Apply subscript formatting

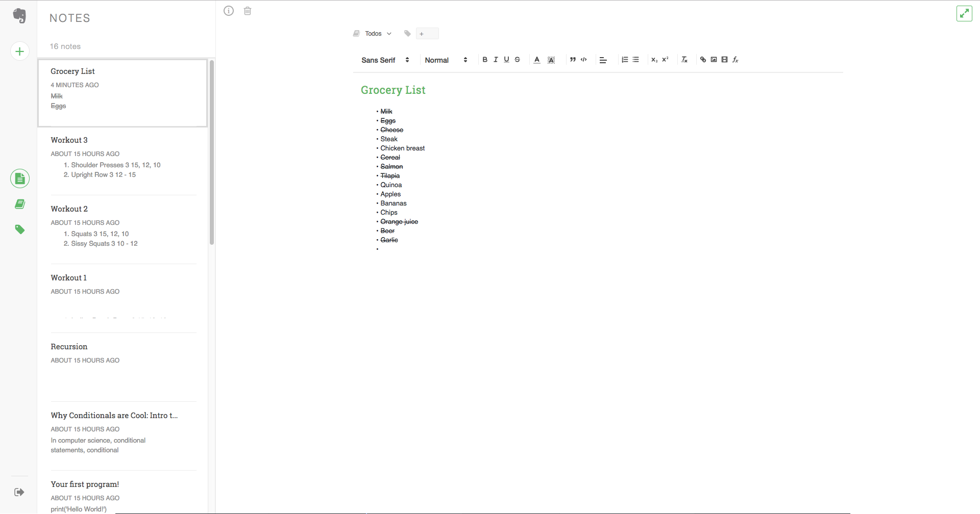(x=654, y=60)
